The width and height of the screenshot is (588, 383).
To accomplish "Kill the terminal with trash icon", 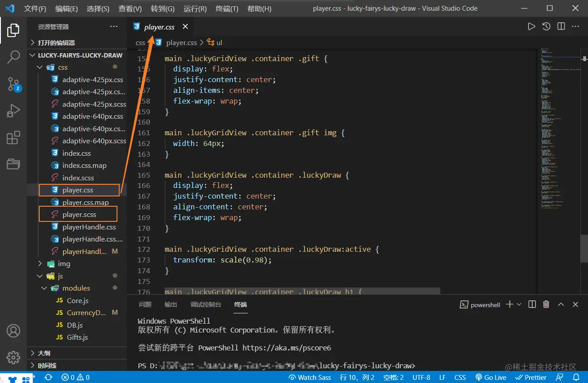I will 546,304.
